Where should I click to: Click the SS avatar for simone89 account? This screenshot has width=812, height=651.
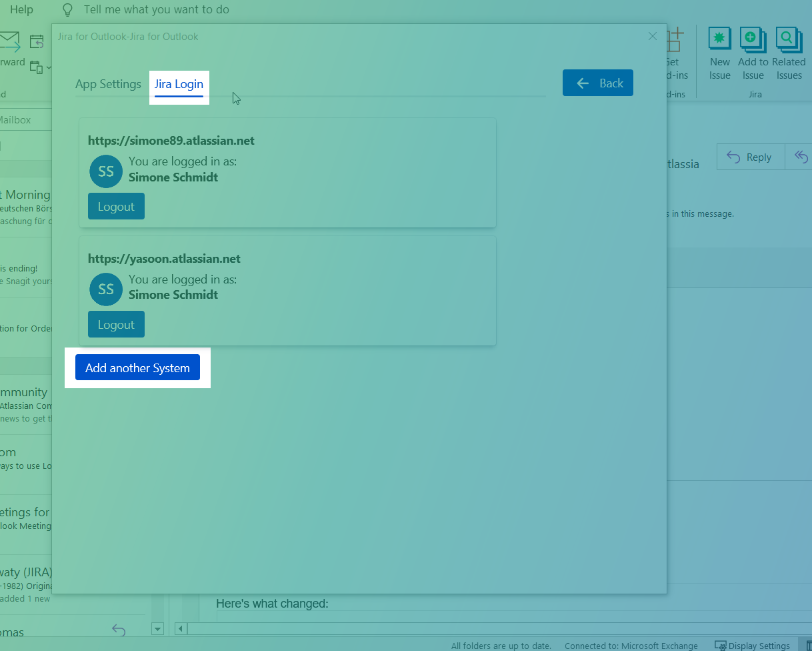(106, 171)
